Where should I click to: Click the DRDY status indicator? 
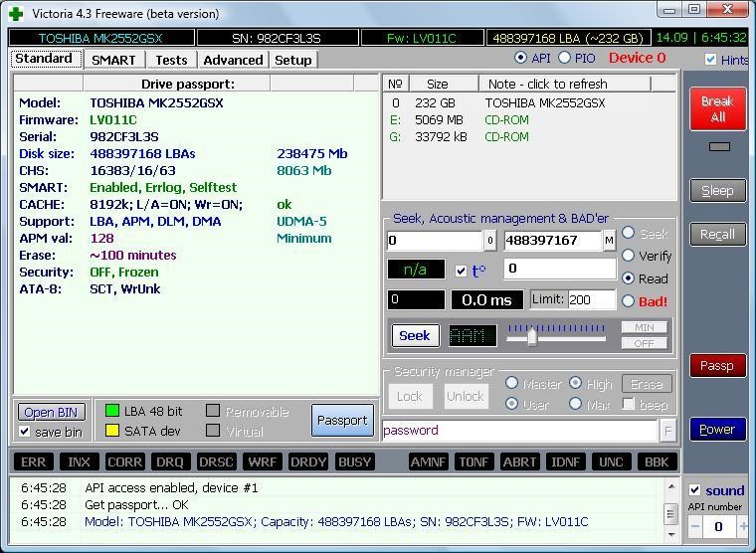pyautogui.click(x=308, y=461)
